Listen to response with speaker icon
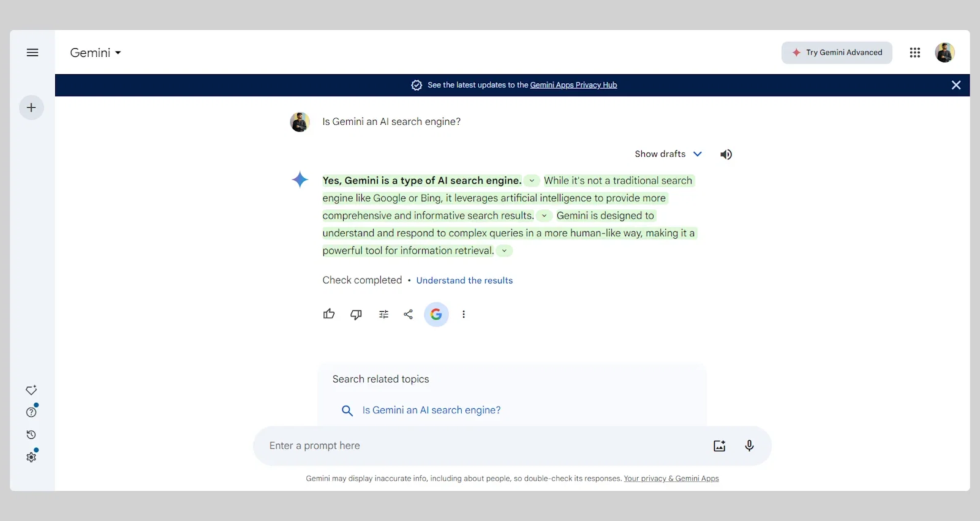The image size is (980, 521). coord(726,154)
